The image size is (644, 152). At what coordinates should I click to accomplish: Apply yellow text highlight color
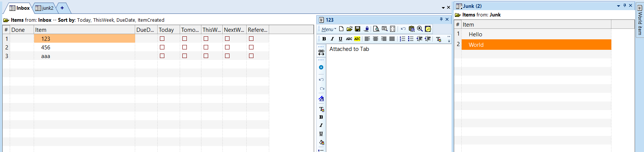tap(357, 39)
